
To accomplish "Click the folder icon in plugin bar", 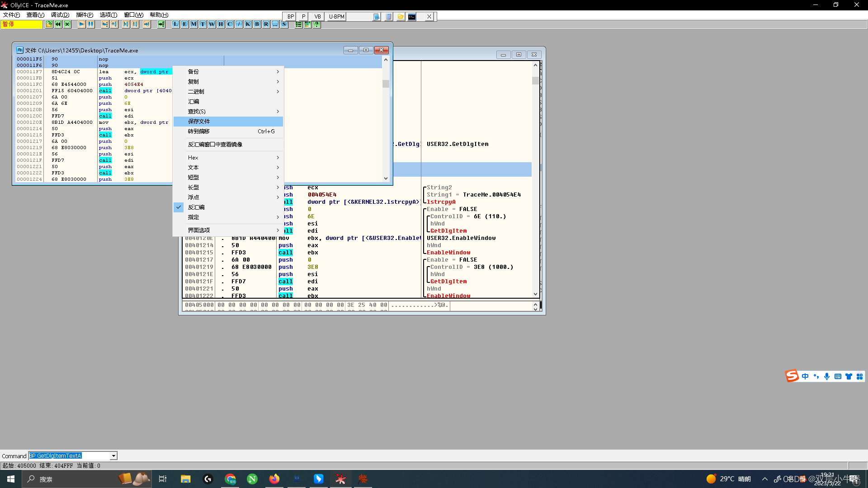I will pos(400,17).
